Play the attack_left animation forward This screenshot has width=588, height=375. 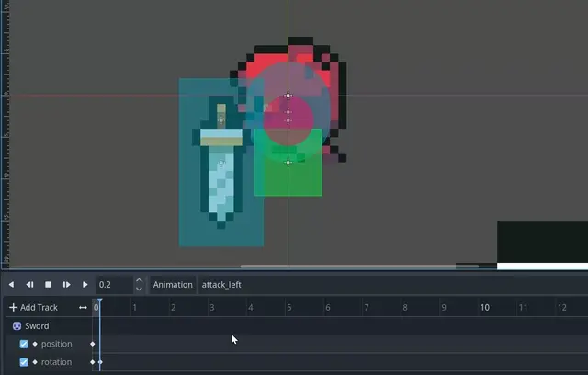pyautogui.click(x=85, y=285)
